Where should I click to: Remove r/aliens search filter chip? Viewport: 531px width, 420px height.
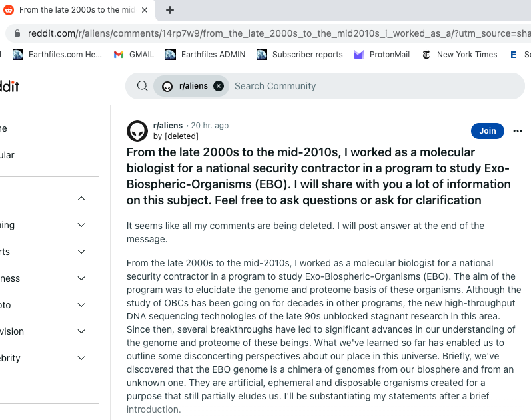click(219, 86)
